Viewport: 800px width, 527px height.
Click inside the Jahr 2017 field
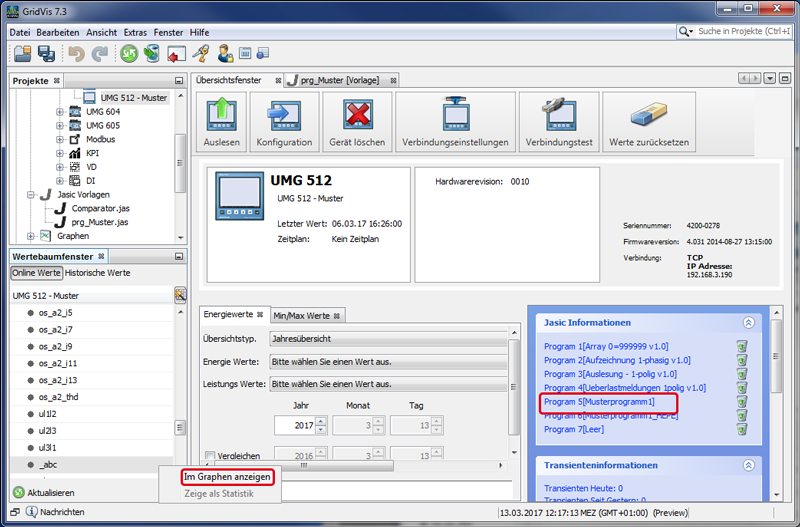pyautogui.click(x=295, y=425)
